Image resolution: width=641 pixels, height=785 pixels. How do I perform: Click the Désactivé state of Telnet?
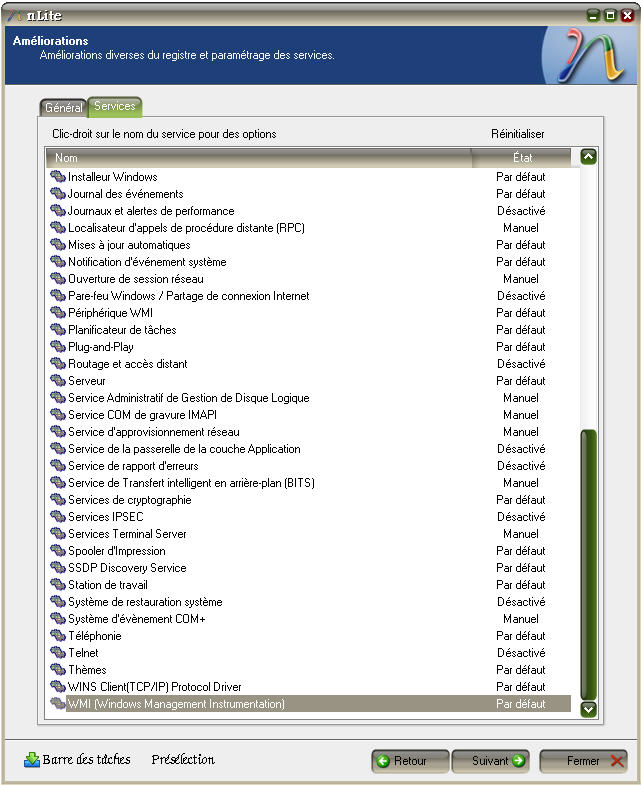click(x=521, y=653)
